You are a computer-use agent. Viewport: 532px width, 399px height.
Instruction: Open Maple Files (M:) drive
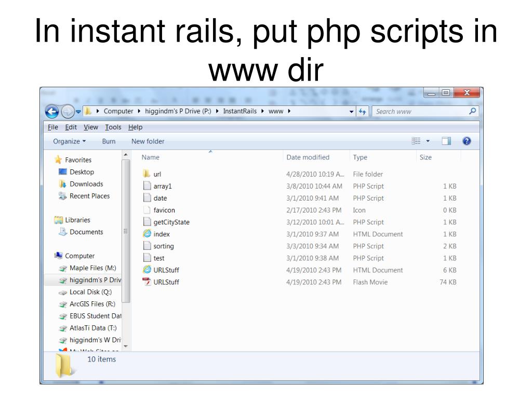[x=92, y=268]
